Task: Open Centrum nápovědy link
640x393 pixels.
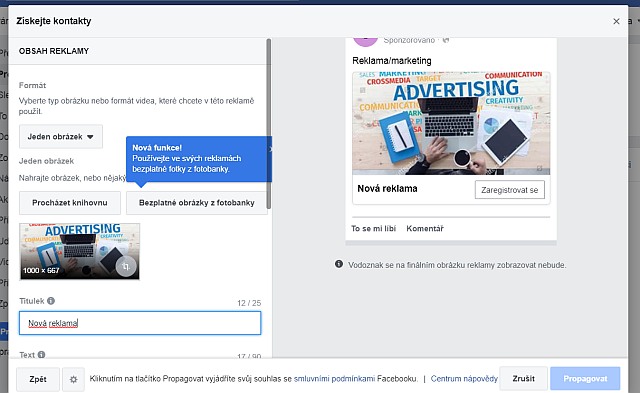Action: [464, 379]
